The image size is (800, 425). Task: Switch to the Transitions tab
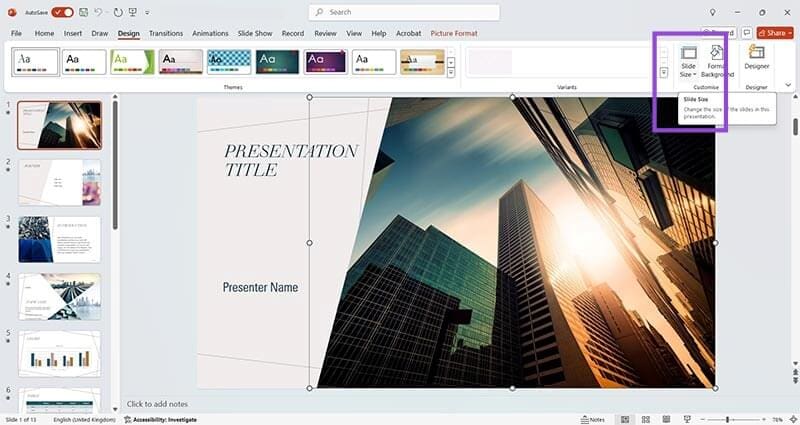coord(166,33)
